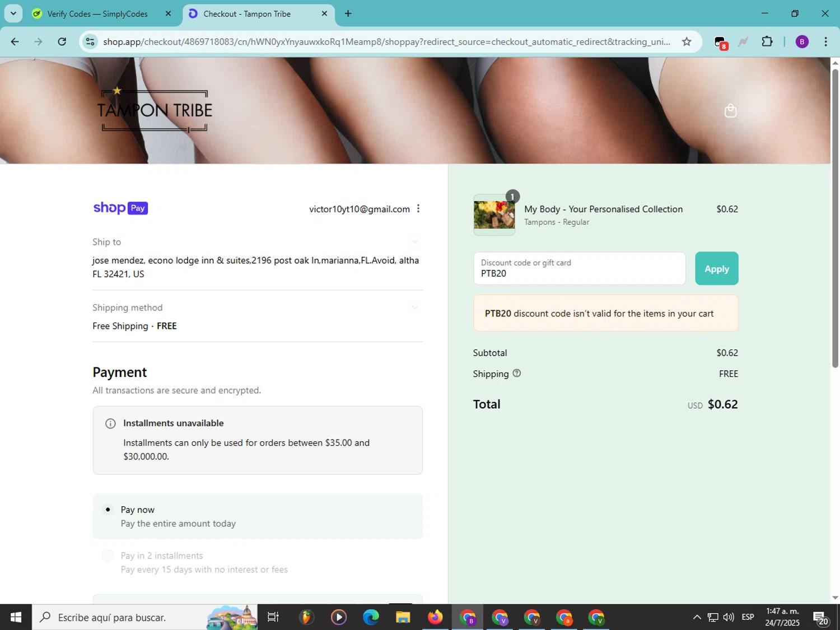This screenshot has height=630, width=840.
Task: Show hidden system tray icons
Action: coord(697,617)
